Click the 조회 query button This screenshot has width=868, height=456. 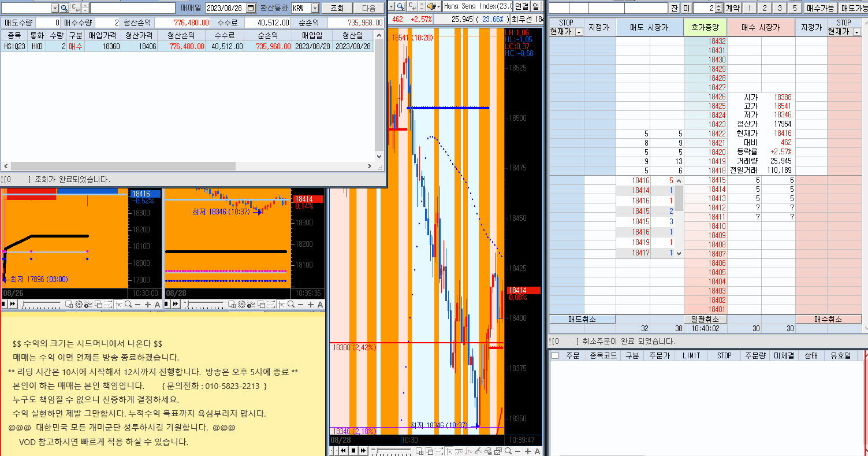click(337, 8)
